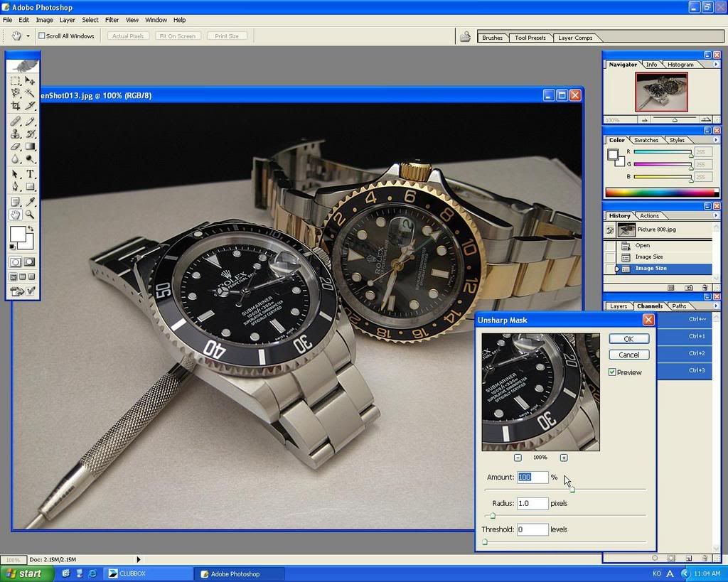The width and height of the screenshot is (728, 582).
Task: Click the Radius slider handle
Action: point(493,515)
